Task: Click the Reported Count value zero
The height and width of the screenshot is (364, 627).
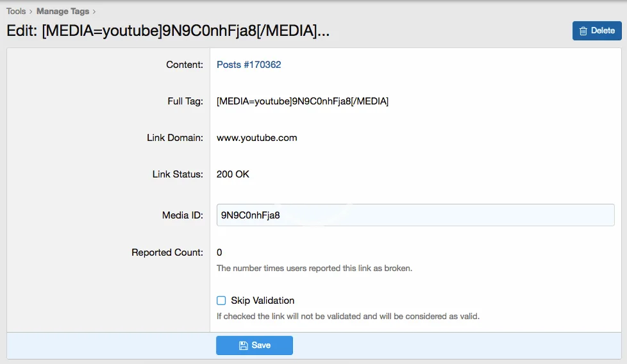Action: click(220, 252)
